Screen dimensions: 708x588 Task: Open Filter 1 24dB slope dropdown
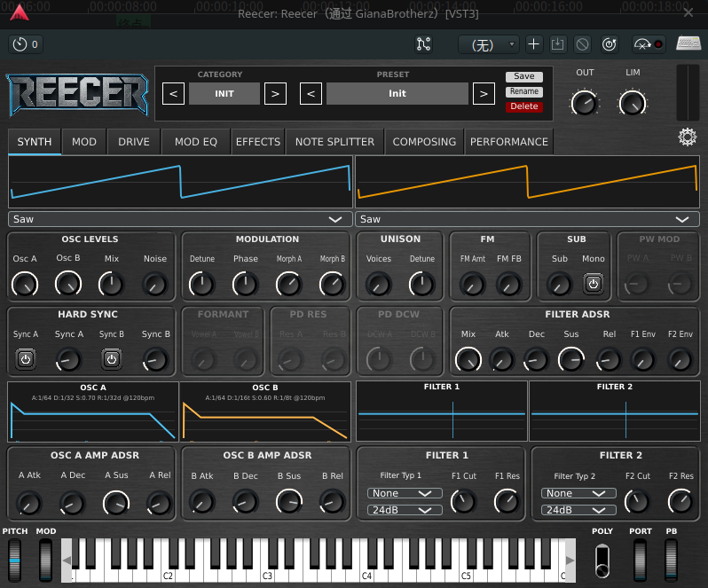pyautogui.click(x=405, y=510)
